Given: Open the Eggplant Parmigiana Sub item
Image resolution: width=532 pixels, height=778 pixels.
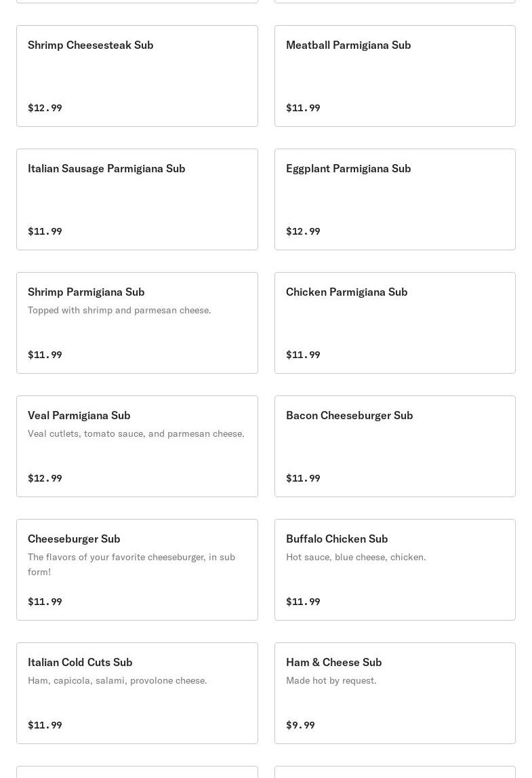Looking at the screenshot, I should pos(394,199).
